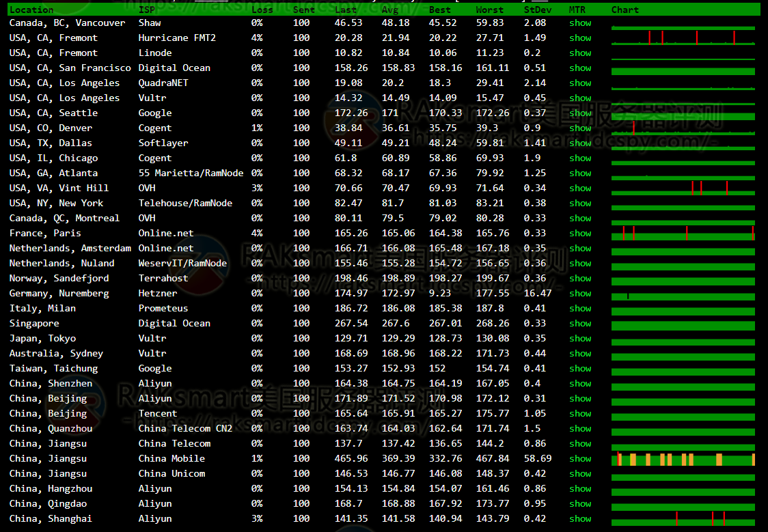Click show for Vint Hill OVH
This screenshot has width=768, height=532.
pos(580,188)
